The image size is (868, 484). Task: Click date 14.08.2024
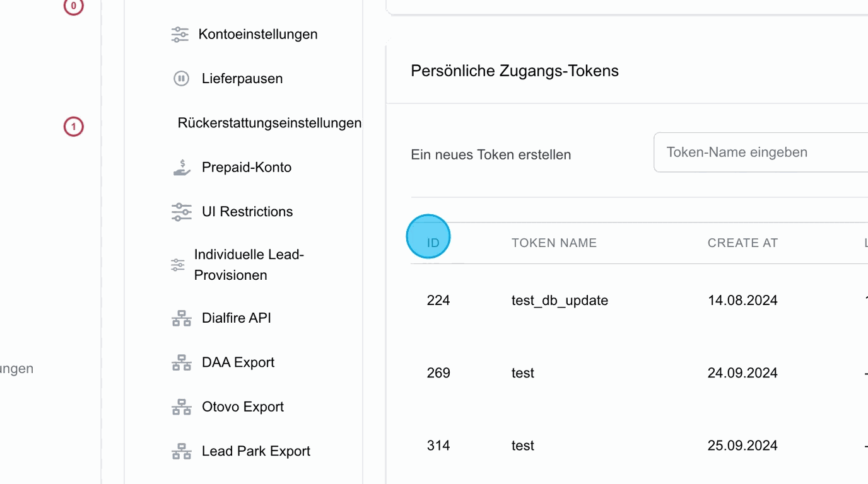[742, 300]
